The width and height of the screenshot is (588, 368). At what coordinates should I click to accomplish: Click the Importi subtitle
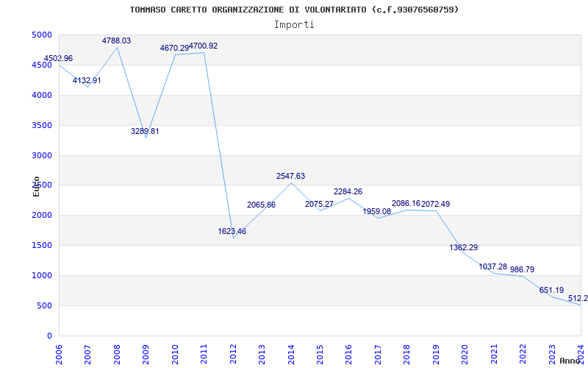coord(294,25)
